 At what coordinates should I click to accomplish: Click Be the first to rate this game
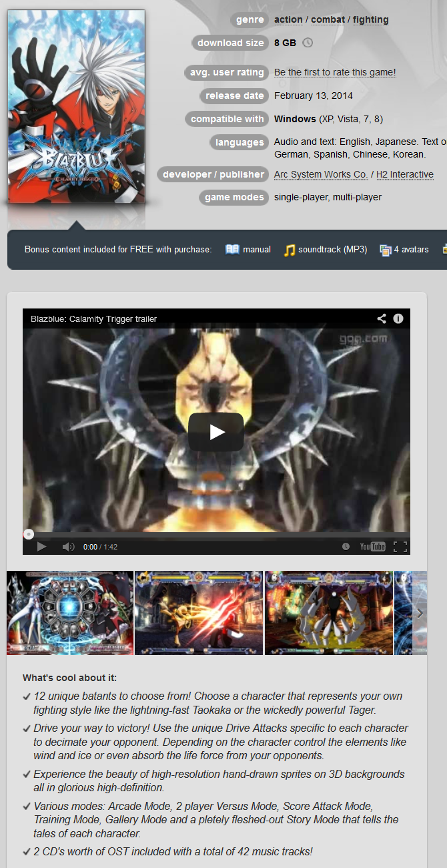pos(335,72)
